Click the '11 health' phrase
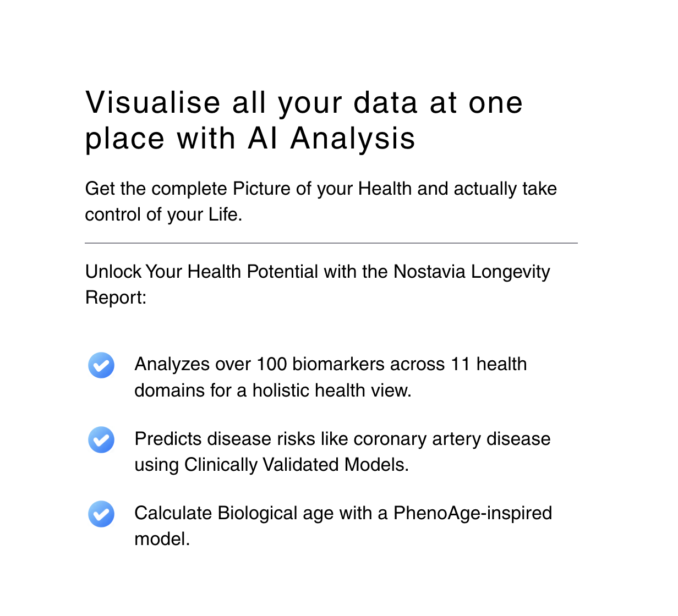 pyautogui.click(x=489, y=364)
